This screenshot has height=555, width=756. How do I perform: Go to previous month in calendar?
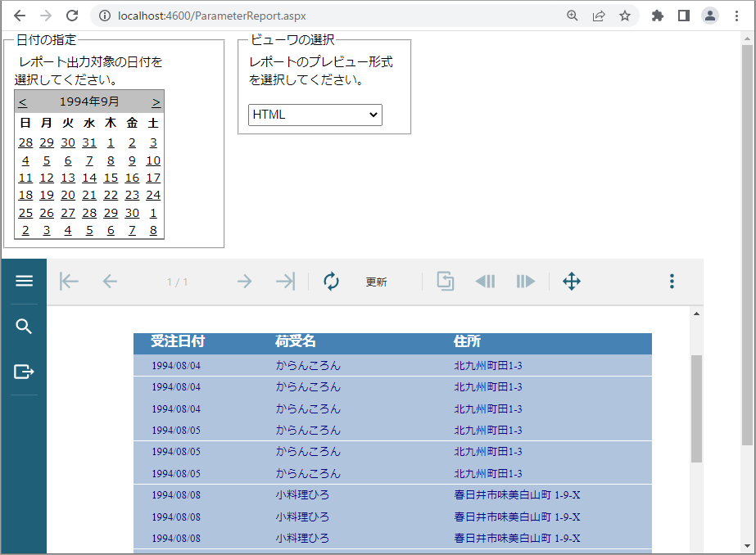coord(23,102)
